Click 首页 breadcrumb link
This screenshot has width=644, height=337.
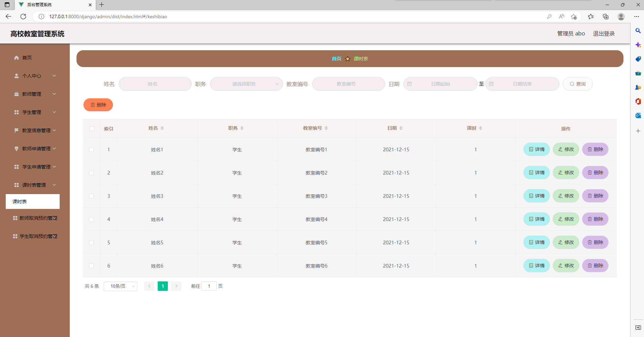point(336,59)
